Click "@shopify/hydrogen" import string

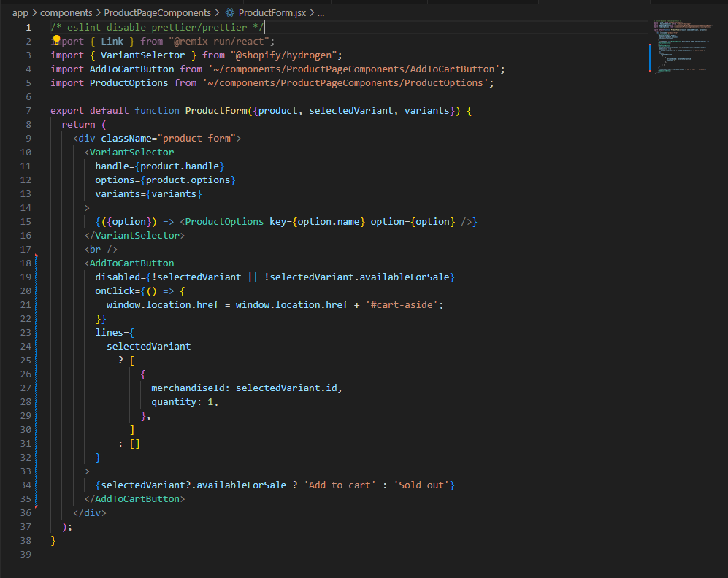click(x=283, y=55)
